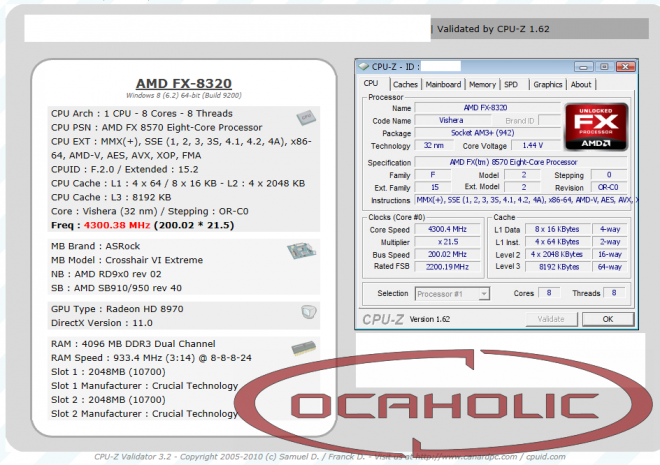This screenshot has height=465, width=660.
Task: Click the grayed Validate button
Action: tap(551, 319)
